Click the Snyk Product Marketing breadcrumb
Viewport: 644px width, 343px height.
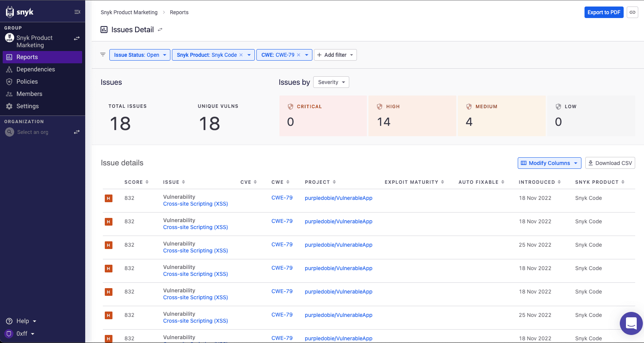[129, 12]
